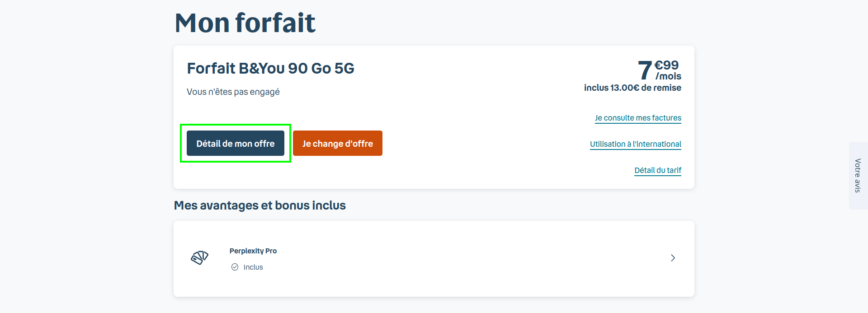The height and width of the screenshot is (313, 868).
Task: Open the Détail du tarif link
Action: click(657, 170)
